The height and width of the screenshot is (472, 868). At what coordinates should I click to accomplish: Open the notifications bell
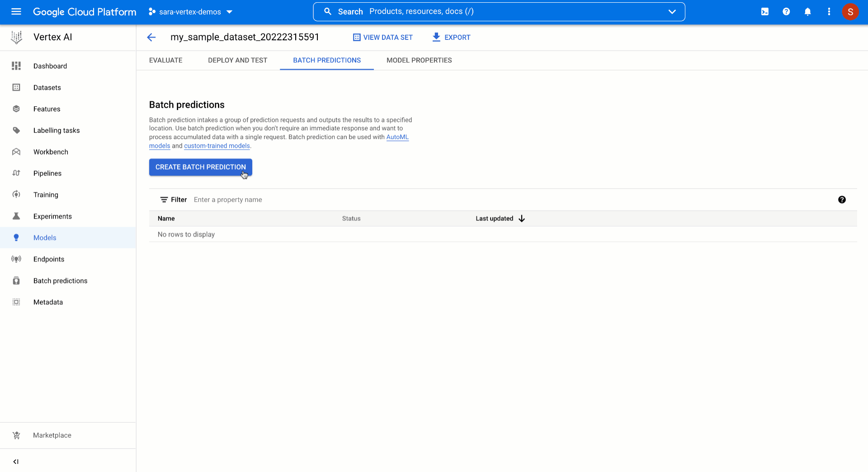[x=807, y=12]
